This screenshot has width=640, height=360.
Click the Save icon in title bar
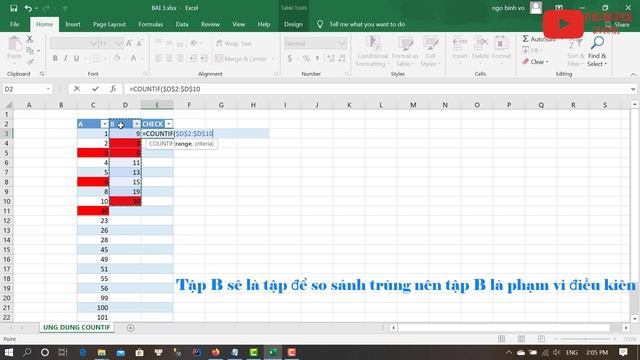[13, 8]
